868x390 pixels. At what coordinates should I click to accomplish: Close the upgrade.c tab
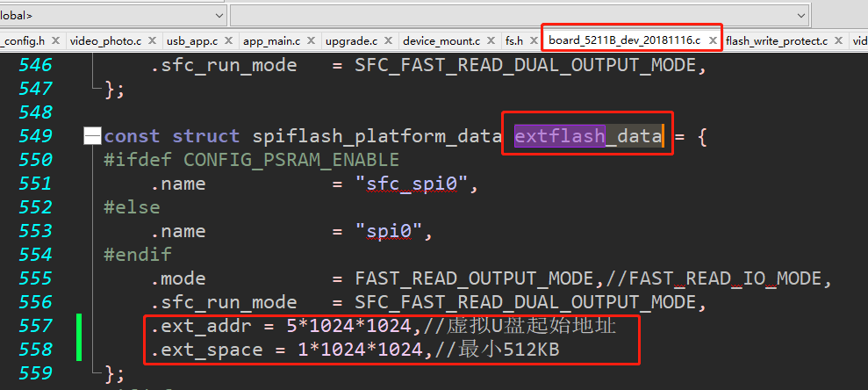(x=388, y=40)
